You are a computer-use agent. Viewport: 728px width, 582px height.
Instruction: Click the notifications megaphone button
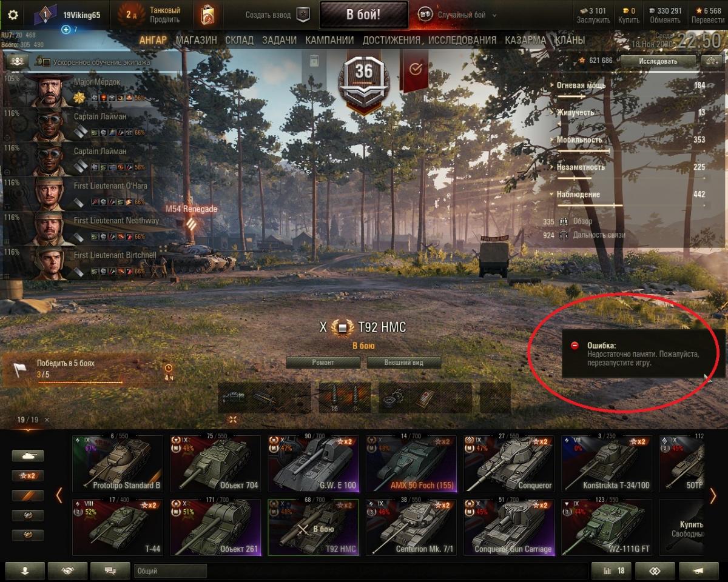699,570
